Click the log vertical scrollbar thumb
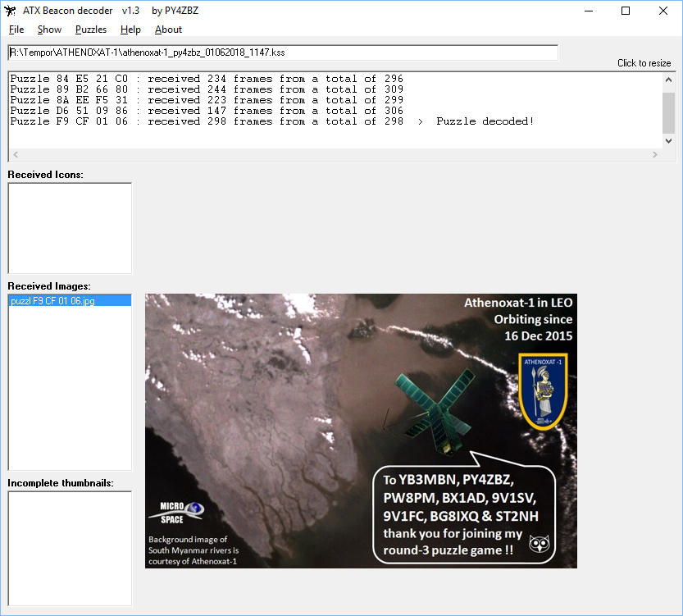Screen dimensions: 683x616 pos(668,113)
